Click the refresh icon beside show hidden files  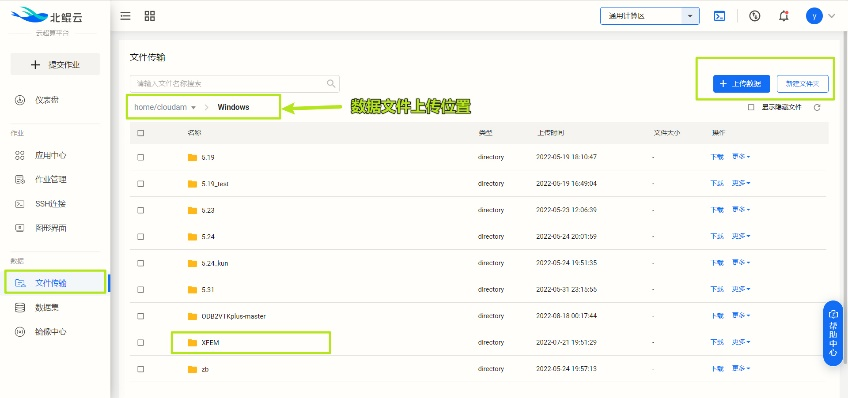click(817, 108)
